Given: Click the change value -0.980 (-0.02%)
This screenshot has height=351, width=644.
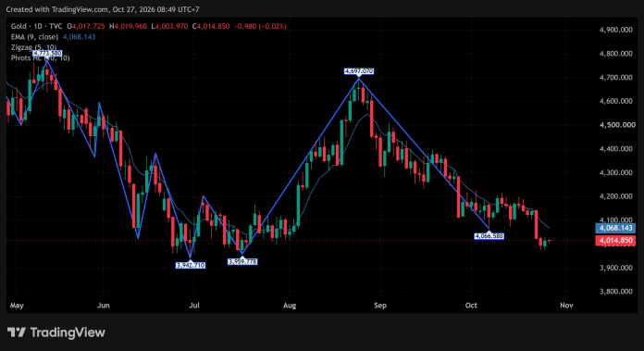Looking at the screenshot, I should (x=260, y=26).
